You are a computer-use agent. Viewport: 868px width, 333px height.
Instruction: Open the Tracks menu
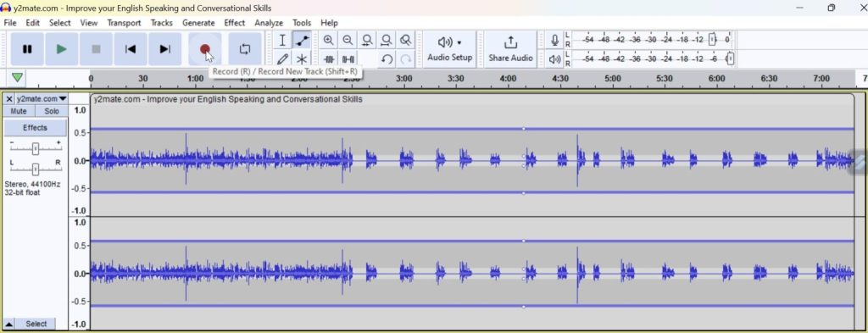[x=162, y=23]
